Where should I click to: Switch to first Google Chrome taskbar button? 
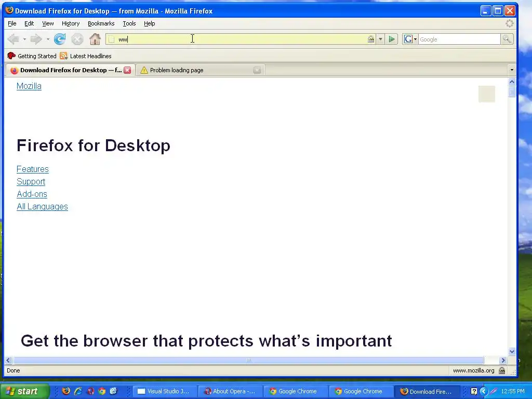pyautogui.click(x=296, y=391)
